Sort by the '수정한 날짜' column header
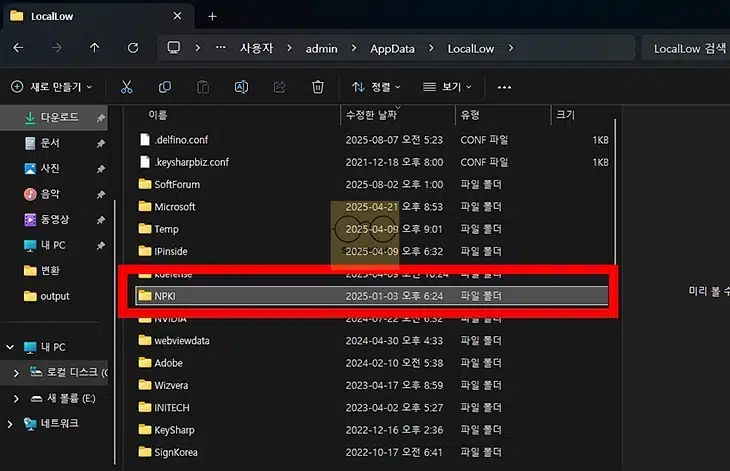 click(x=371, y=115)
